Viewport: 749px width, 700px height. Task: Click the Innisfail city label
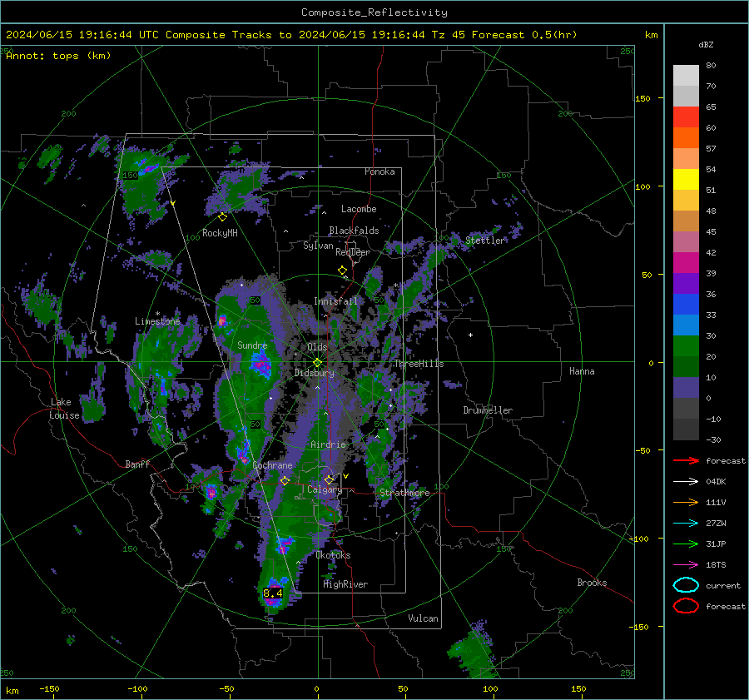click(335, 301)
